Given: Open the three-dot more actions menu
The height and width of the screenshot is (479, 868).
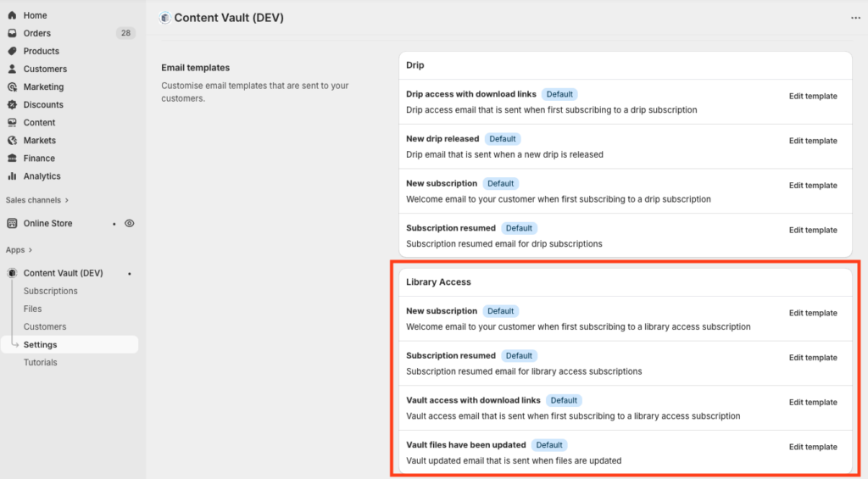Looking at the screenshot, I should pyautogui.click(x=855, y=19).
